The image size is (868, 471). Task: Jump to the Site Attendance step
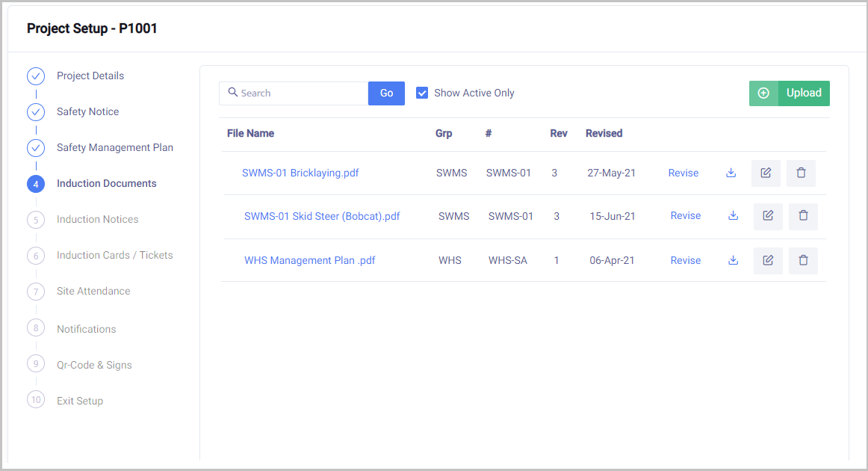[93, 291]
